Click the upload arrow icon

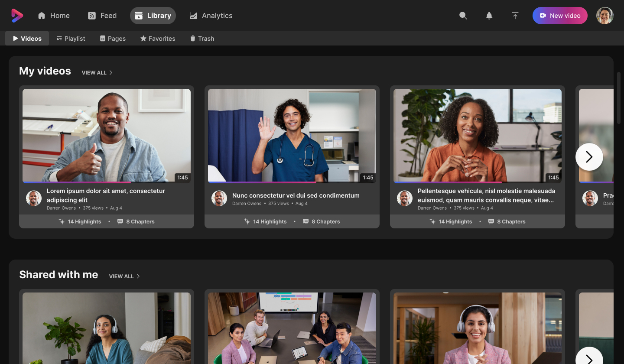515,16
